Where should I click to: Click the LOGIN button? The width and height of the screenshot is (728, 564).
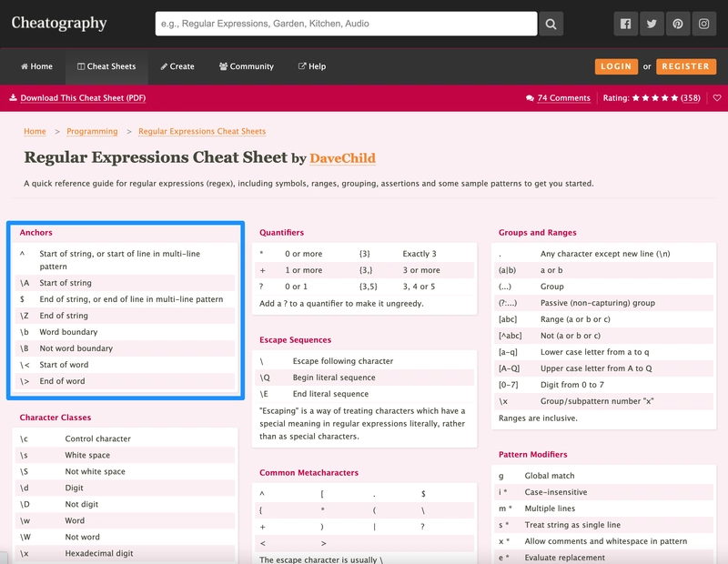point(616,66)
